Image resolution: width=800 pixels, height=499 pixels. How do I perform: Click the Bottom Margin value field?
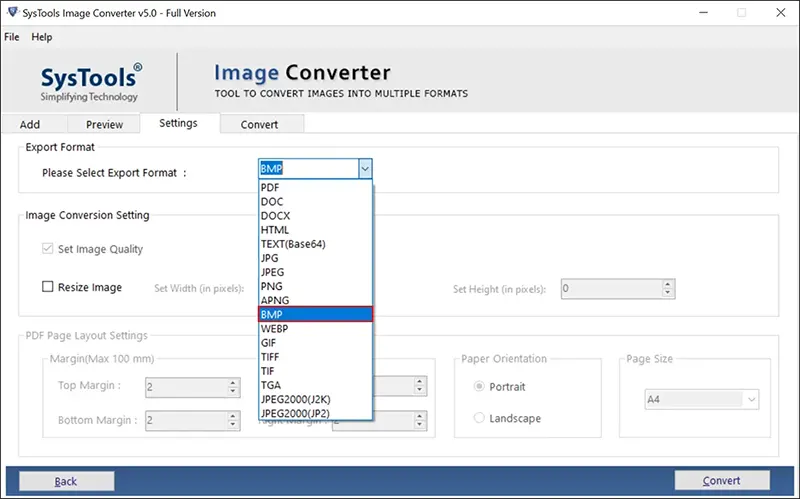tap(186, 420)
